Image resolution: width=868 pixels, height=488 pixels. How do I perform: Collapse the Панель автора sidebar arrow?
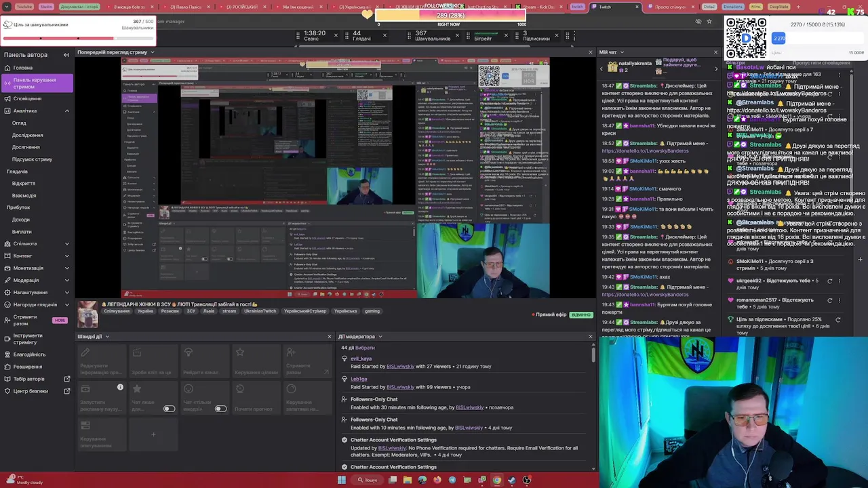pos(66,55)
